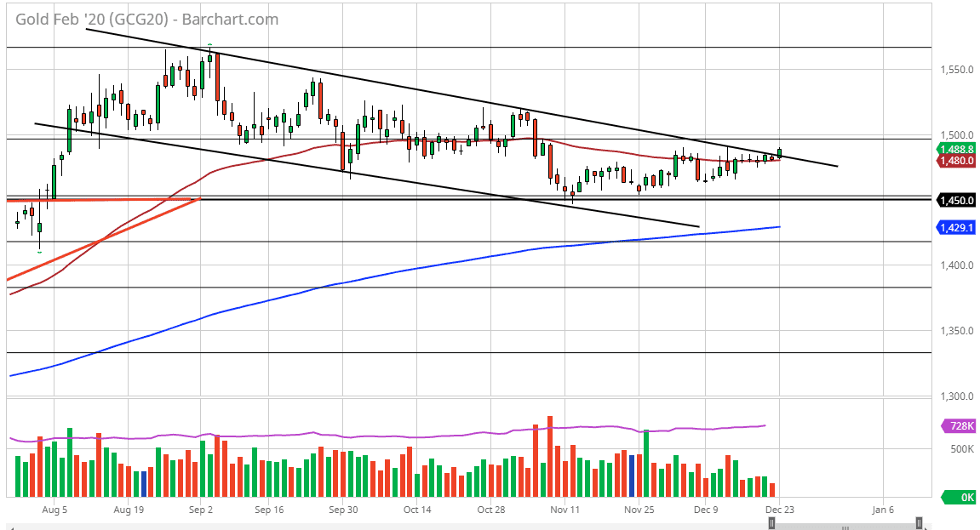Click the black 1,450.0 price level tag
This screenshot has height=530, width=980.
(x=955, y=201)
